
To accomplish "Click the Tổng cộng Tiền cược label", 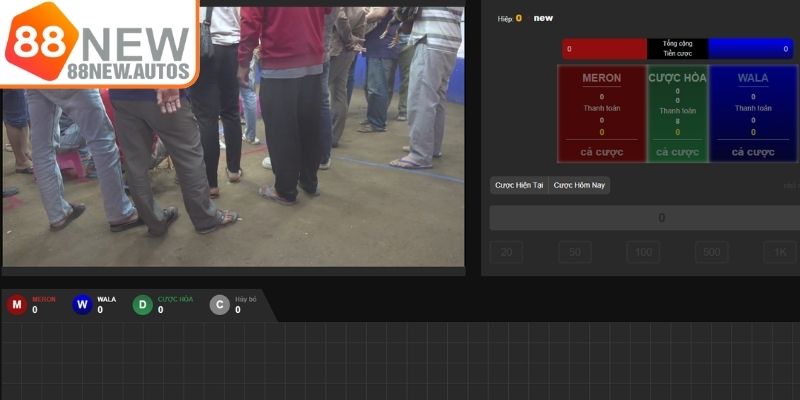I will point(678,48).
